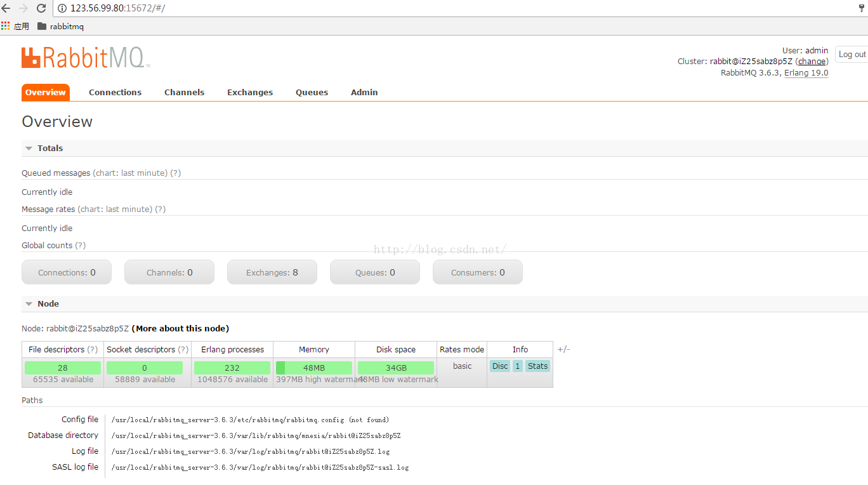Click the Database directory path text
This screenshot has height=485, width=868.
(256, 435)
